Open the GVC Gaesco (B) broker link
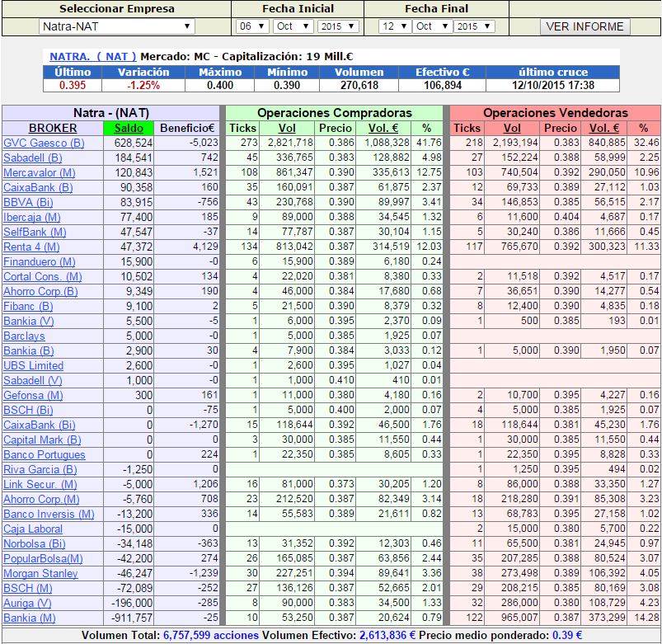This screenshot has height=644, width=662. 44,143
